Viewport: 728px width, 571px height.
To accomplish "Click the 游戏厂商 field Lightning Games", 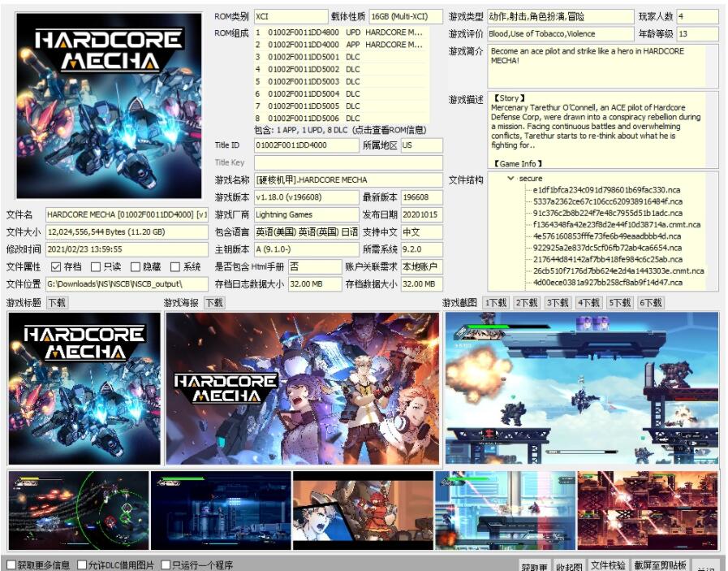I will (307, 214).
